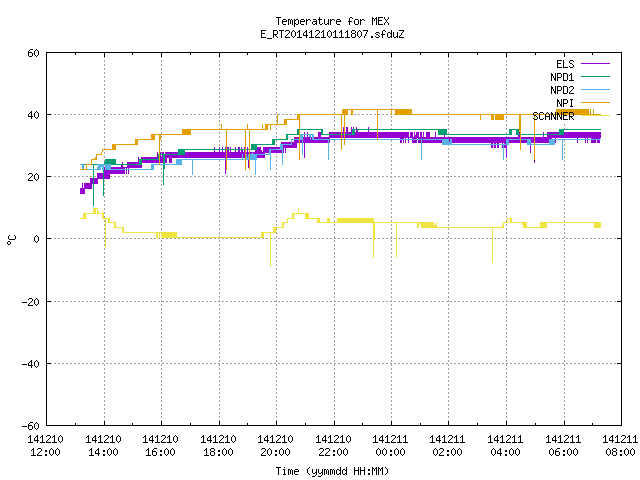Click the x-axis tick 141211 04:00
Image resolution: width=640 pixels, height=480 pixels.
(505, 445)
